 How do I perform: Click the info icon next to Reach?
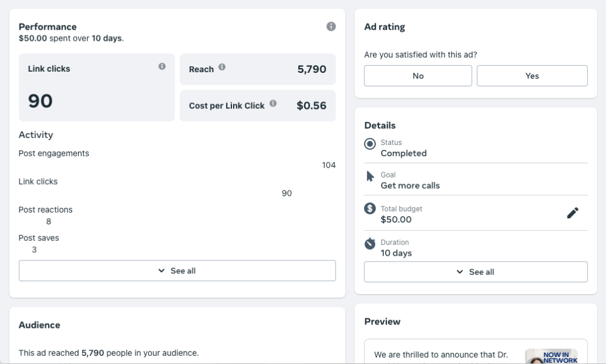click(x=222, y=67)
